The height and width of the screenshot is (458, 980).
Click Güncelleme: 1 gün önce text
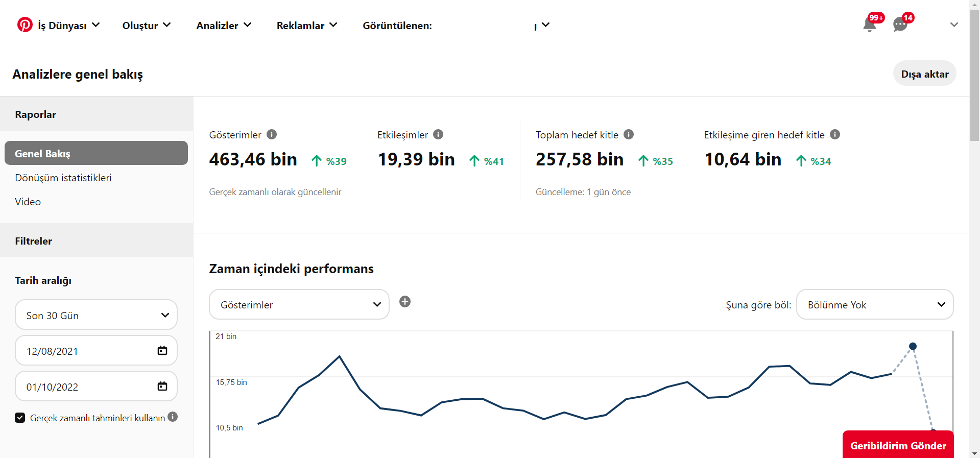click(x=583, y=192)
